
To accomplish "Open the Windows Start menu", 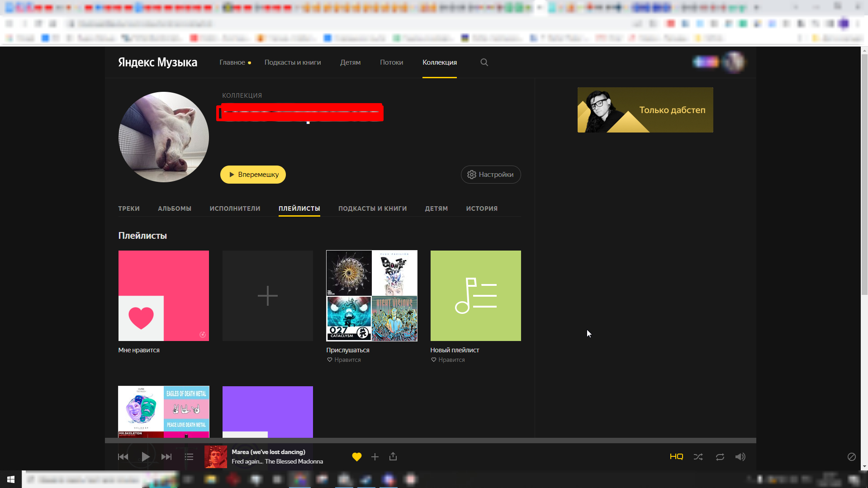I will [11, 479].
